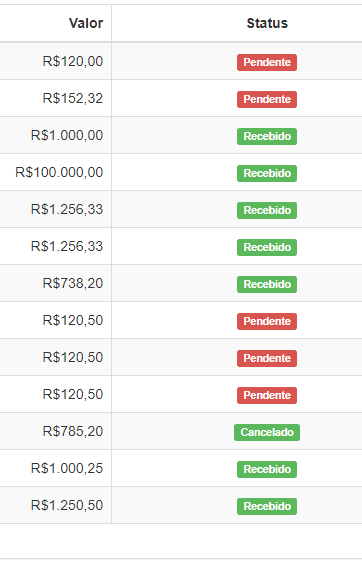
Task: Click the Cancelado status badge
Action: point(267,432)
